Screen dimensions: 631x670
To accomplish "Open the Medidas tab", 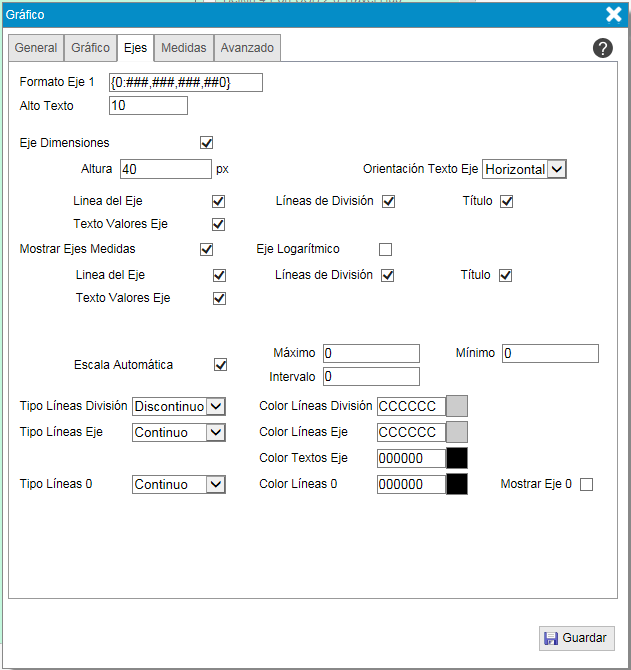I will [184, 48].
